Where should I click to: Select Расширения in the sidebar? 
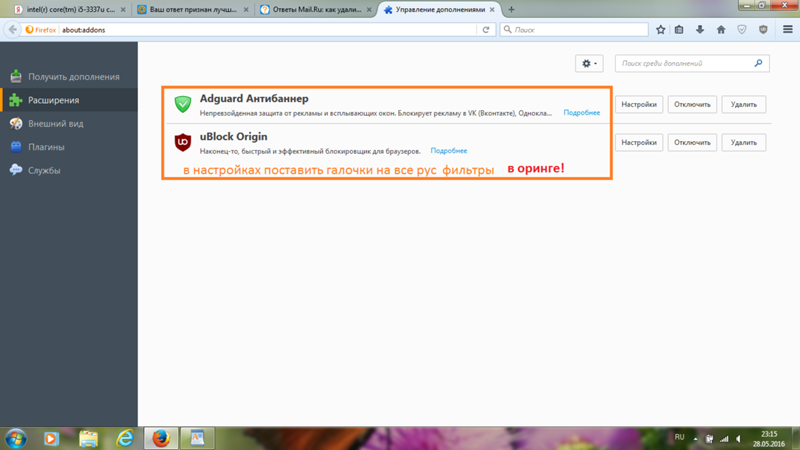coord(69,100)
